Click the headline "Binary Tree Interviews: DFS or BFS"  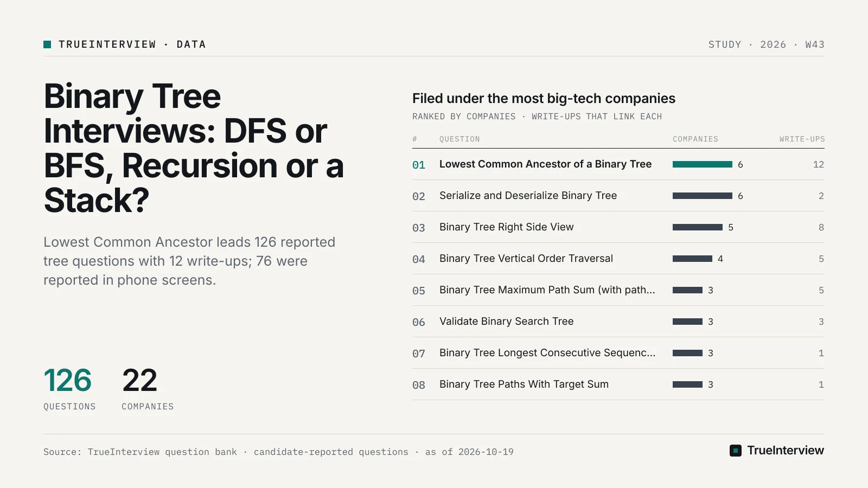(x=194, y=148)
